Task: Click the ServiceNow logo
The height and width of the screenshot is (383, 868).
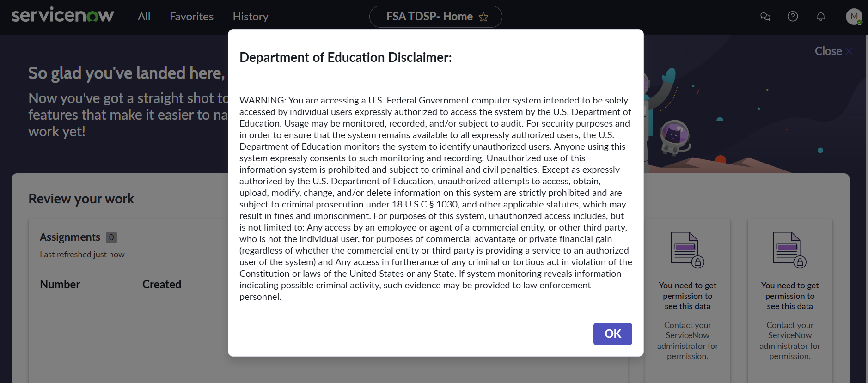Action: pyautogui.click(x=63, y=16)
